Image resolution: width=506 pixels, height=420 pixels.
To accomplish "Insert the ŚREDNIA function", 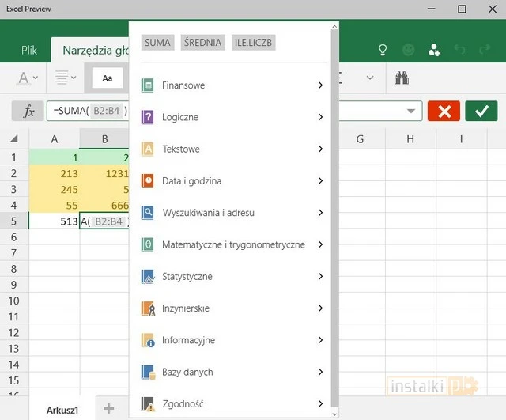I will click(x=202, y=43).
